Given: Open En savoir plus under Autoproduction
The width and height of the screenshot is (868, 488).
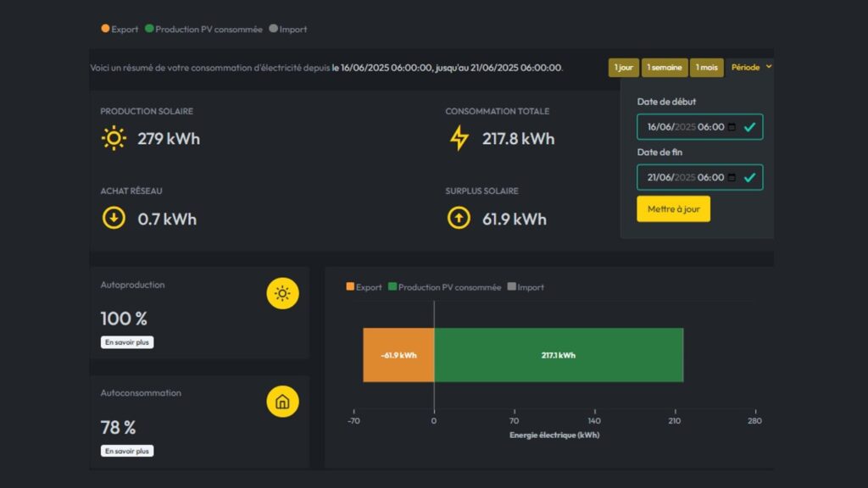Looking at the screenshot, I should [x=127, y=342].
